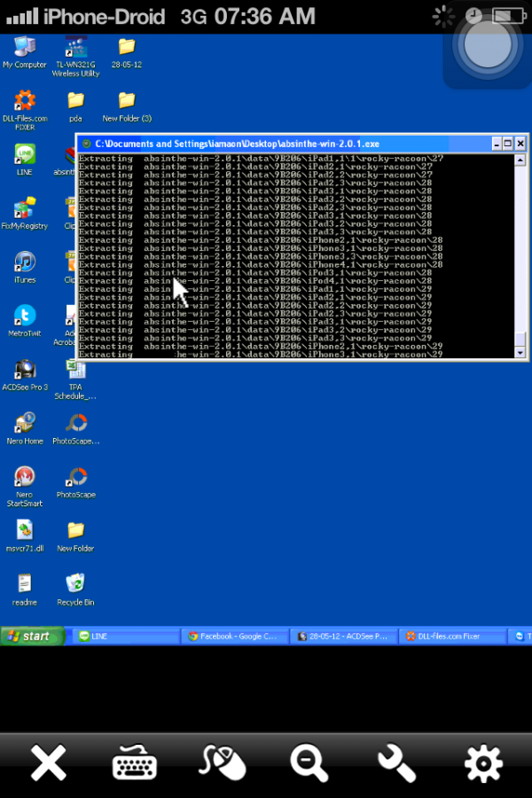Switch to Facebook - Google Chrome taskbar item
The width and height of the screenshot is (532, 798).
point(235,636)
